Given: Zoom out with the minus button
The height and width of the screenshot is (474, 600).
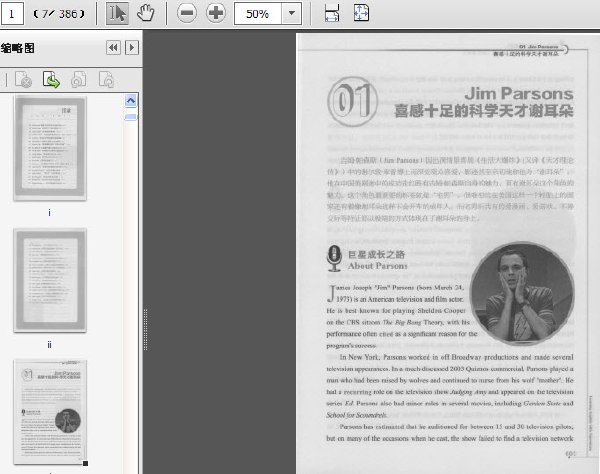Looking at the screenshot, I should [187, 13].
